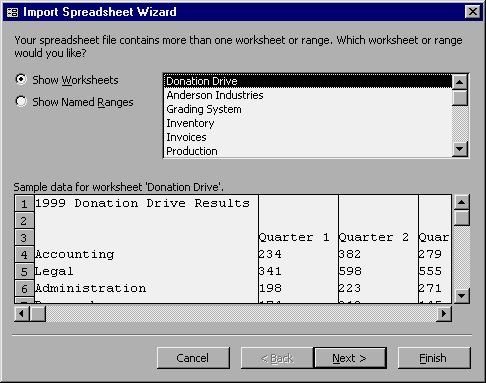Choose Anderson Industries worksheet
The width and height of the screenshot is (486, 383).
[x=215, y=95]
